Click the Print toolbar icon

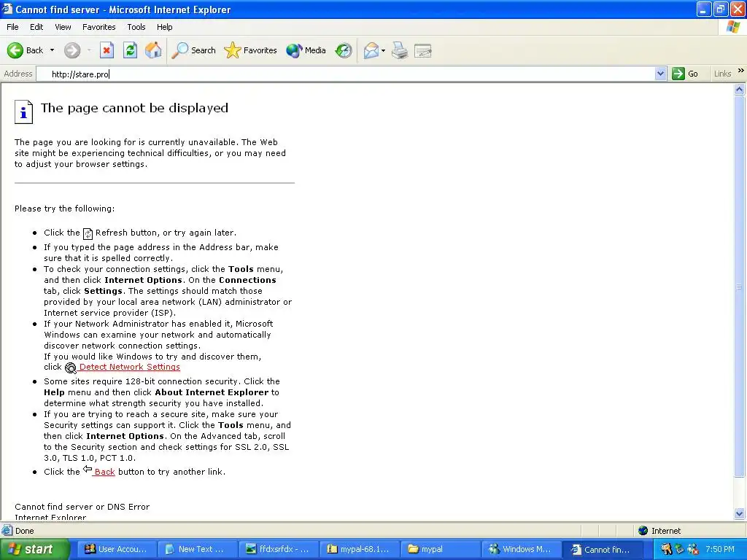pos(400,50)
